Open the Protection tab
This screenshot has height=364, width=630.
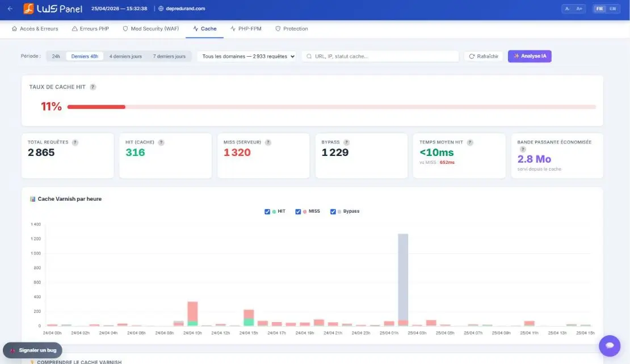(292, 29)
